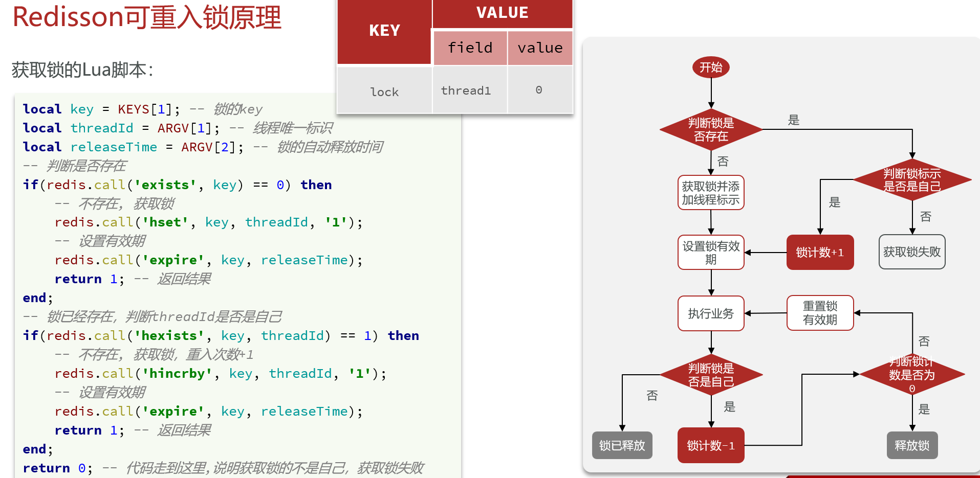
Task: Click the line redis.call('hset', key, threadId, '1')
Action: click(x=209, y=222)
